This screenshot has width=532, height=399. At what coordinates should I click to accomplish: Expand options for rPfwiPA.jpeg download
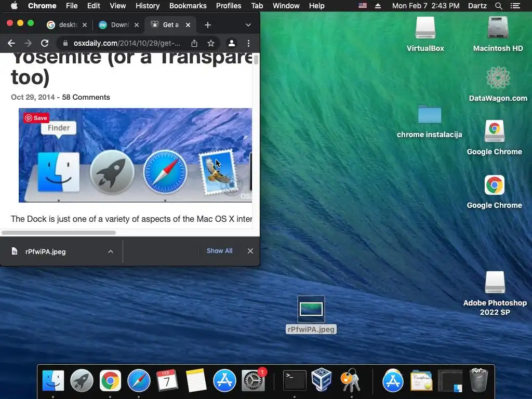tap(110, 251)
